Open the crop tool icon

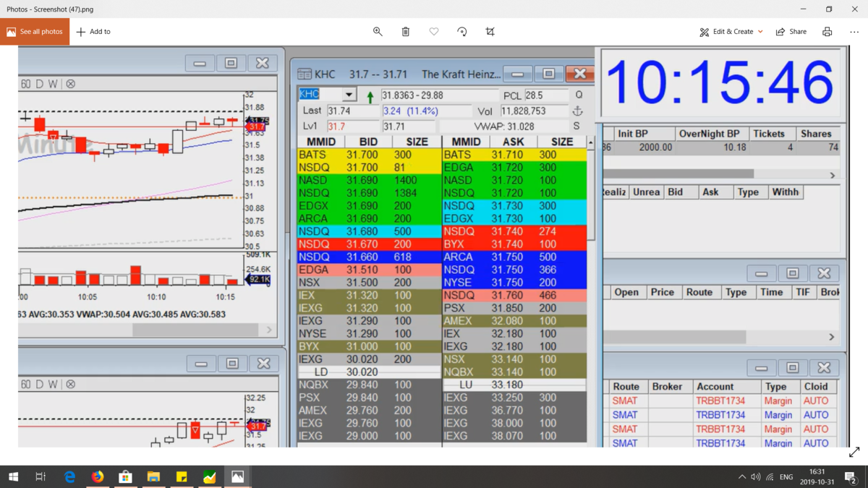490,32
